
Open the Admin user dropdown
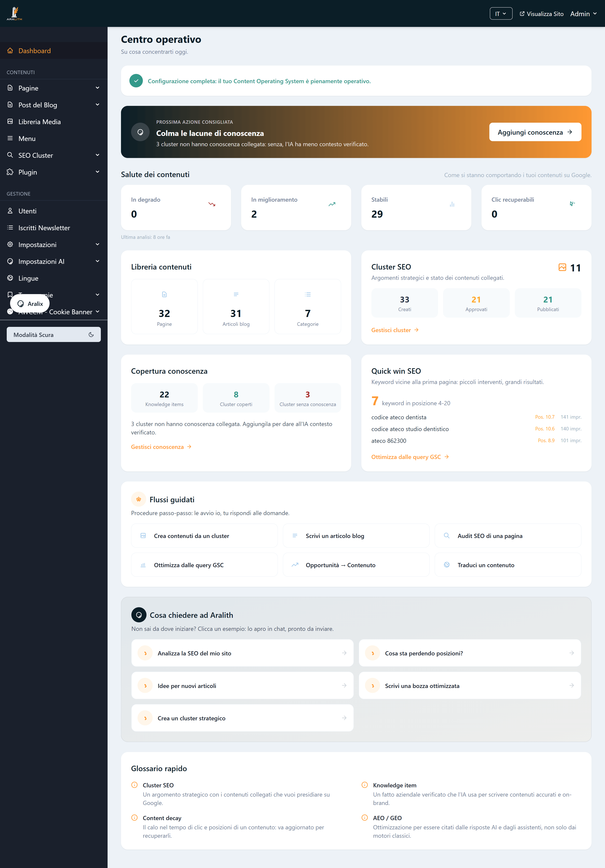[583, 14]
